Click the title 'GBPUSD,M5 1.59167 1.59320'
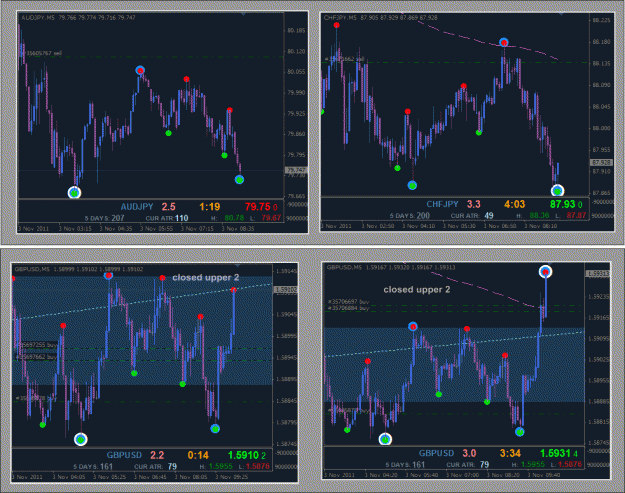The width and height of the screenshot is (625, 493). point(391,267)
